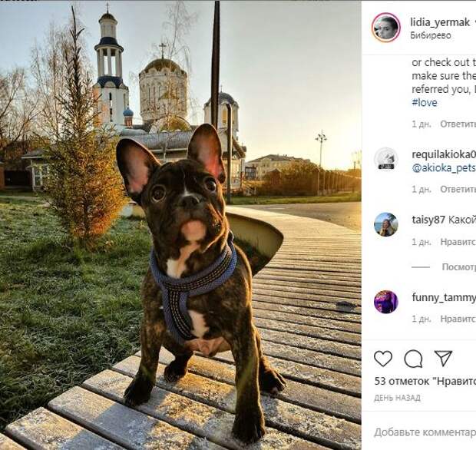Image resolution: width=476 pixels, height=450 pixels.
Task: Open lidia_yermak profile picture story
Action: 386,28
